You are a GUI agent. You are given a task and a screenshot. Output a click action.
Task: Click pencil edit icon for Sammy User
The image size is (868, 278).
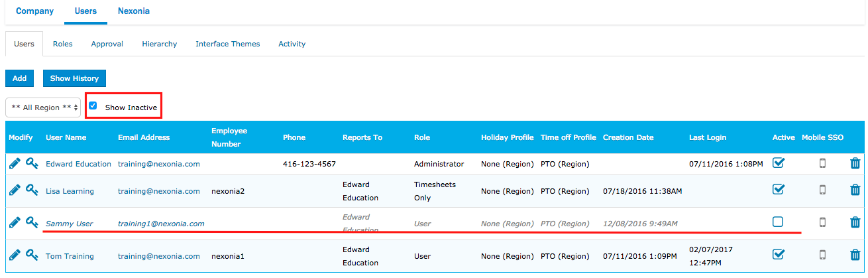coord(15,222)
